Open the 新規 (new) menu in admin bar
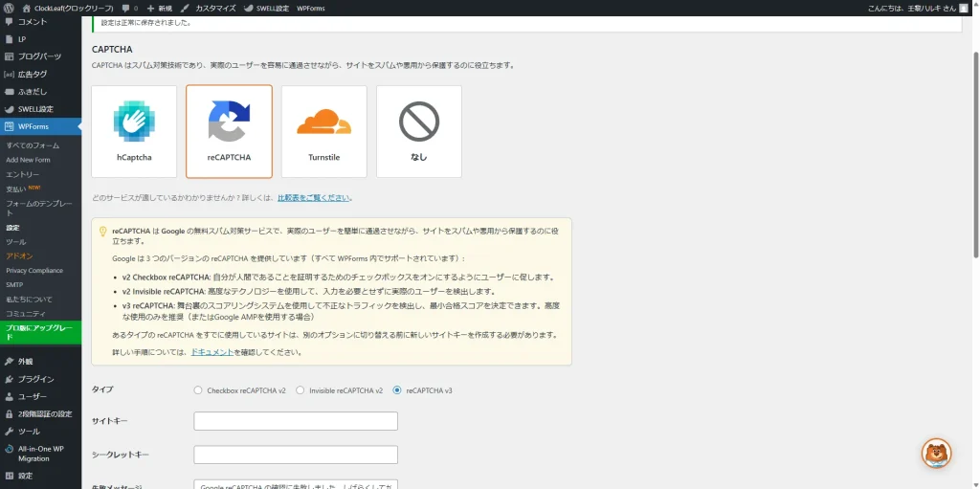980x489 pixels. 158,8
